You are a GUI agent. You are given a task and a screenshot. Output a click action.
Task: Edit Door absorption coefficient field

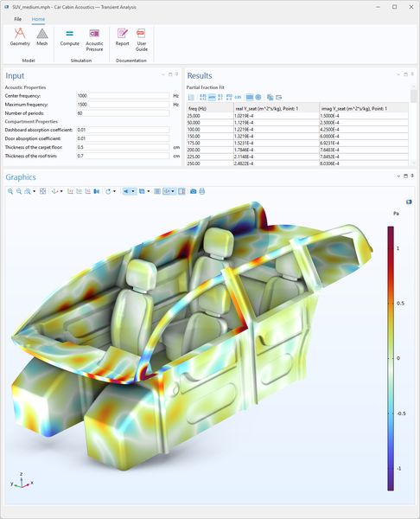(123, 138)
